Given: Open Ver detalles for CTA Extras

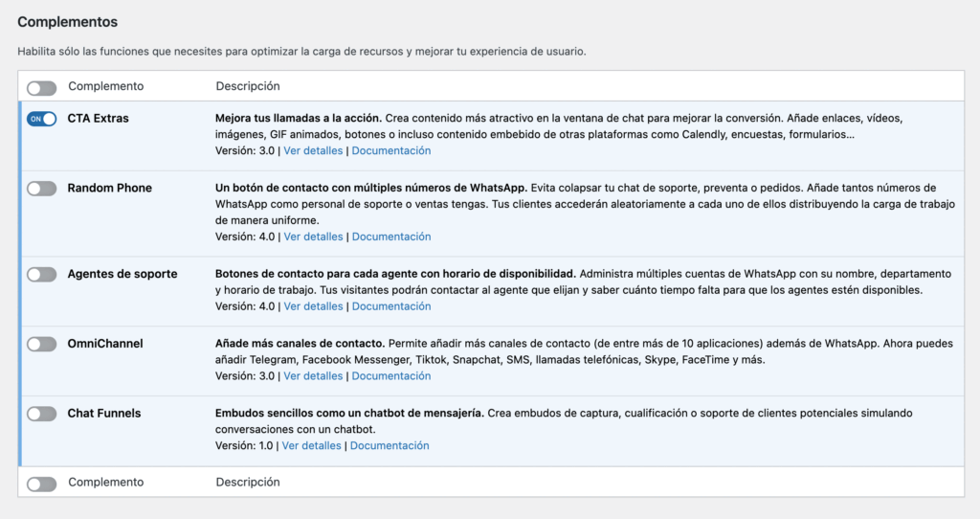Looking at the screenshot, I should tap(313, 150).
